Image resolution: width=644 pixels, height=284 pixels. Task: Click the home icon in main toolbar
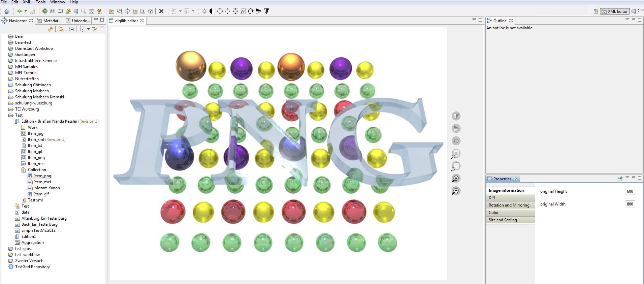(x=7, y=11)
